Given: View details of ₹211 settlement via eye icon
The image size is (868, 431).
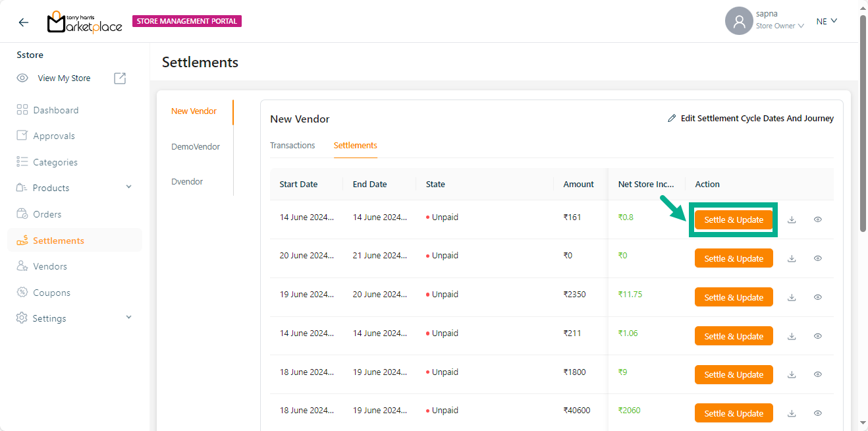Looking at the screenshot, I should (817, 337).
